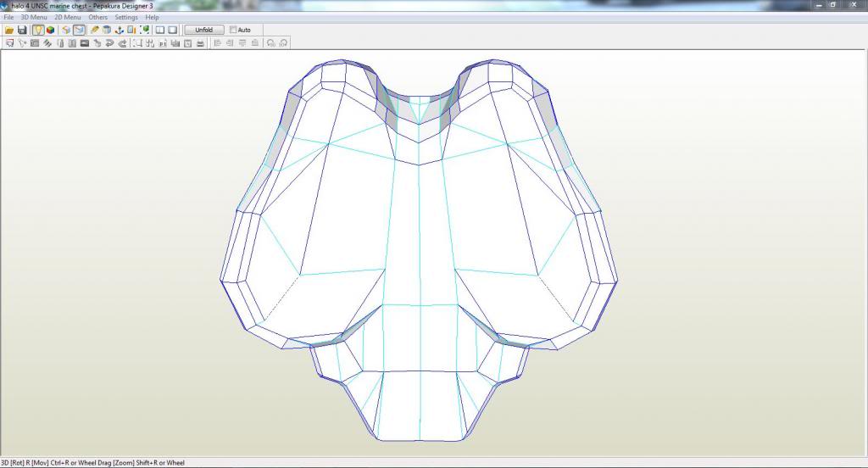Select the rotate pointer tool icon
Viewport: 868px width, 468px height.
(22, 43)
